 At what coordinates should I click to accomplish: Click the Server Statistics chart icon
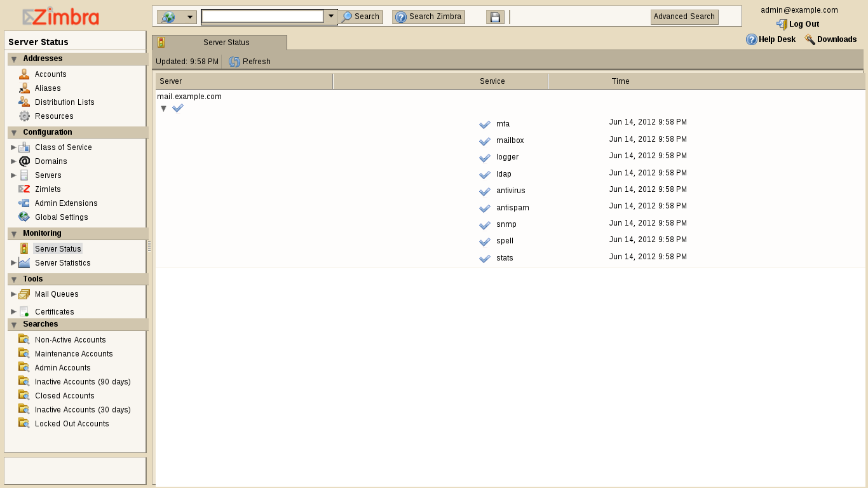[x=24, y=263]
